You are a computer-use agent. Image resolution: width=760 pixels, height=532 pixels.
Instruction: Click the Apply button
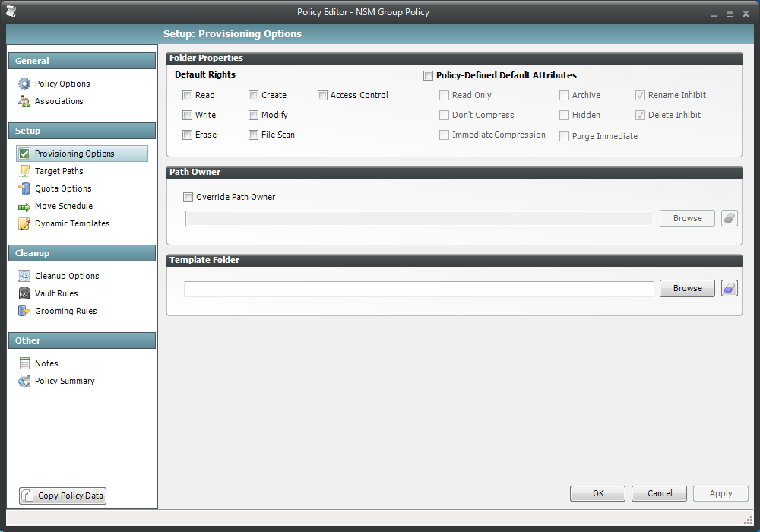pyautogui.click(x=720, y=493)
